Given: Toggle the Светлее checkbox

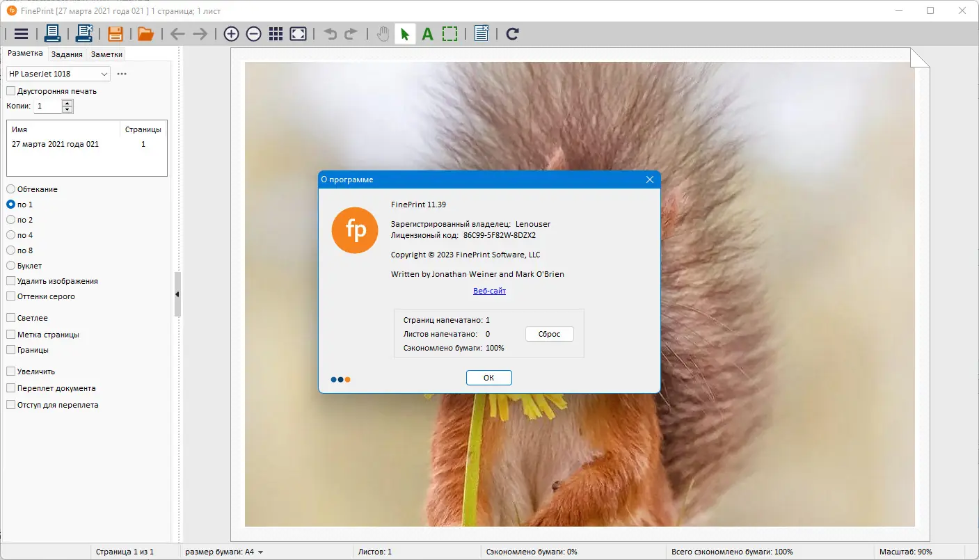Looking at the screenshot, I should click(x=11, y=318).
